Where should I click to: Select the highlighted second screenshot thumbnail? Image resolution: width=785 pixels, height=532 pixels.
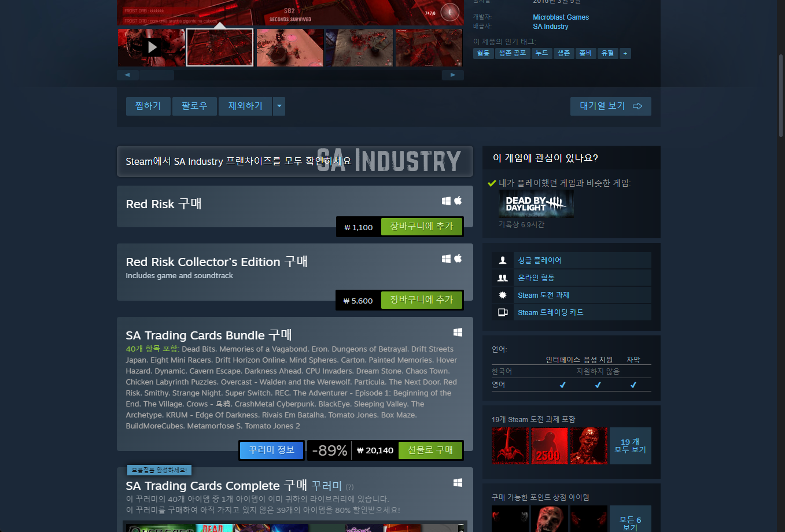220,47
